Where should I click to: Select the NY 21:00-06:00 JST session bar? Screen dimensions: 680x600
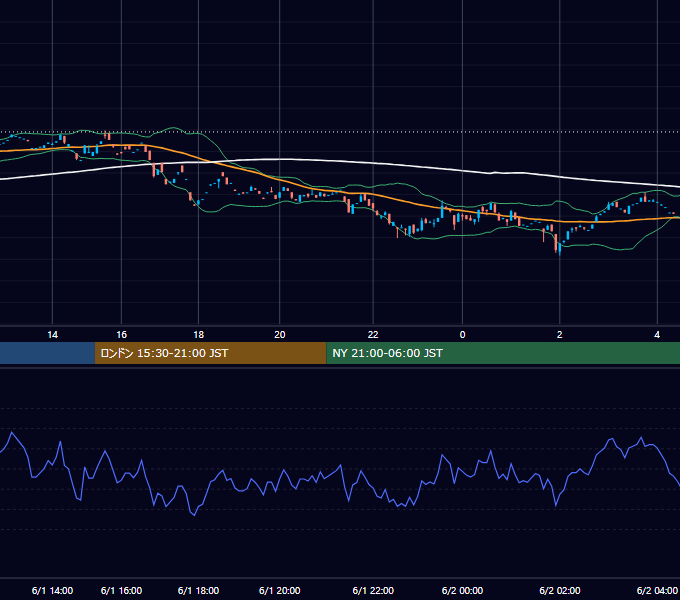pos(503,353)
